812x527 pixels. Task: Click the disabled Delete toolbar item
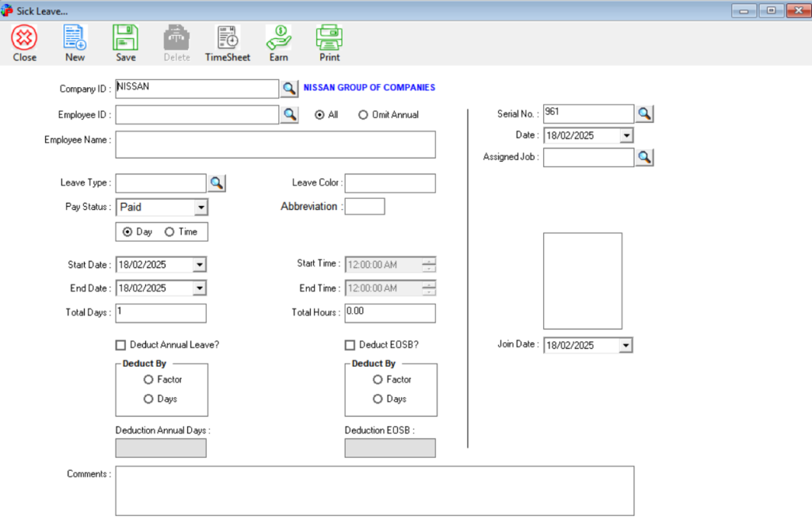176,41
